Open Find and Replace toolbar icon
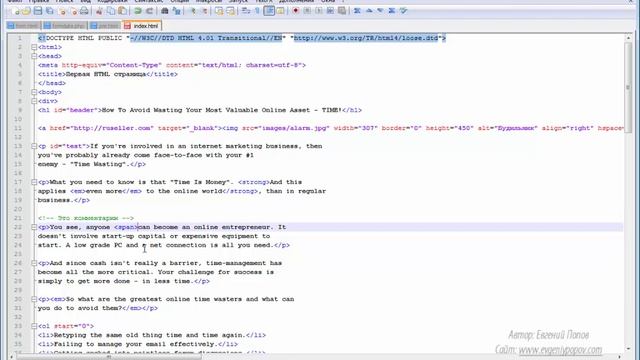Image resolution: width=640 pixels, height=360 pixels. click(x=176, y=11)
